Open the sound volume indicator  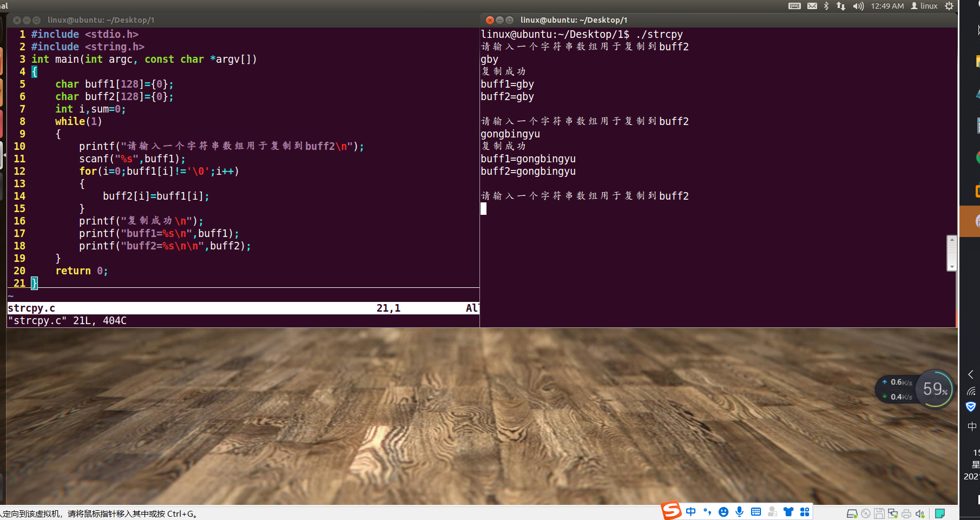[x=858, y=6]
